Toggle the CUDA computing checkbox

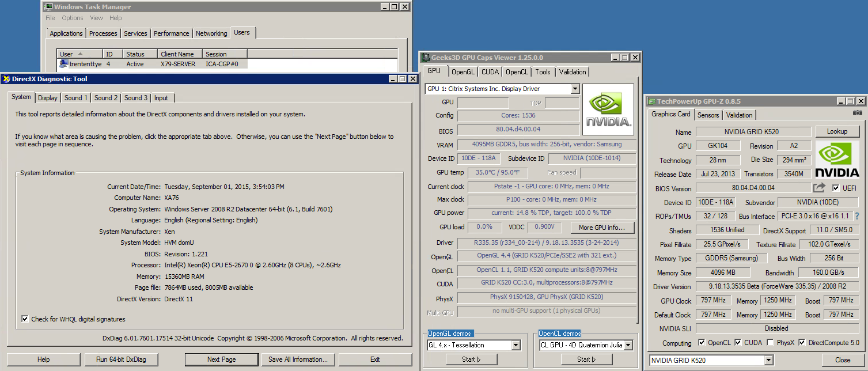[x=738, y=343]
